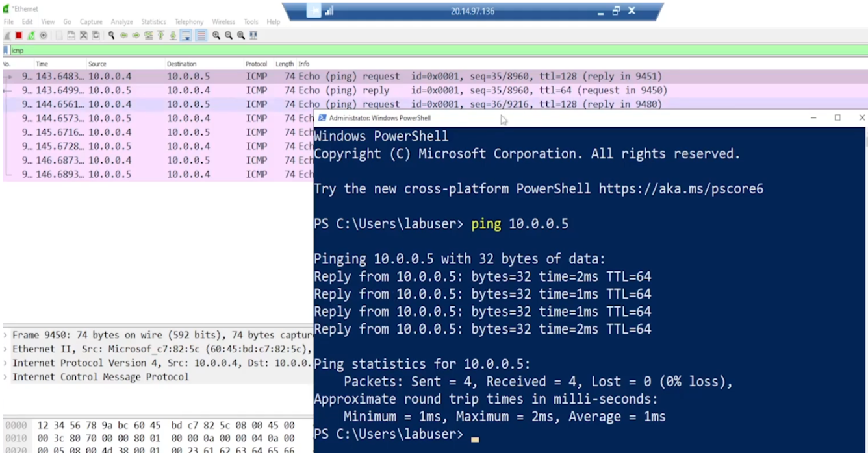
Task: Select the first Echo ping request packet row
Action: (130, 77)
